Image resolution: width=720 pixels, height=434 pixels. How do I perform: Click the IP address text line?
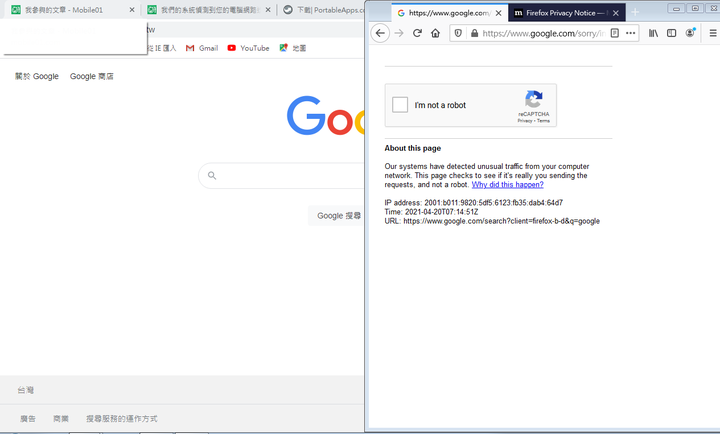click(473, 203)
